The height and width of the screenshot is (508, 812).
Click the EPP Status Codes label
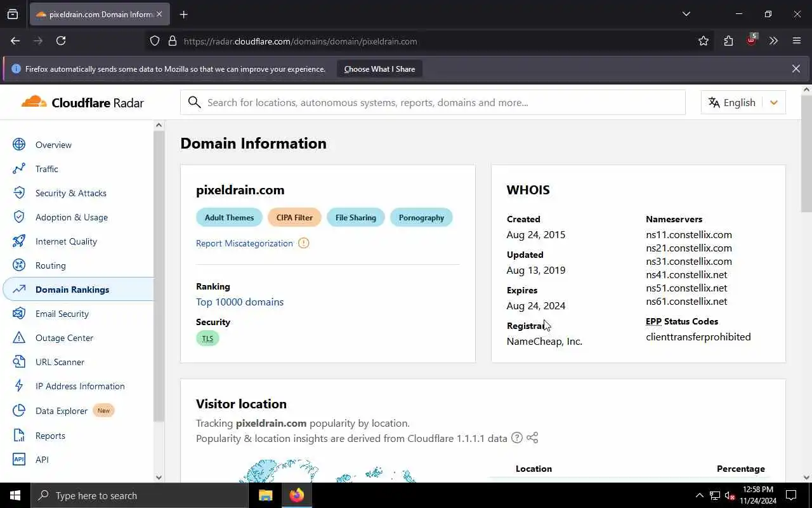click(x=682, y=321)
